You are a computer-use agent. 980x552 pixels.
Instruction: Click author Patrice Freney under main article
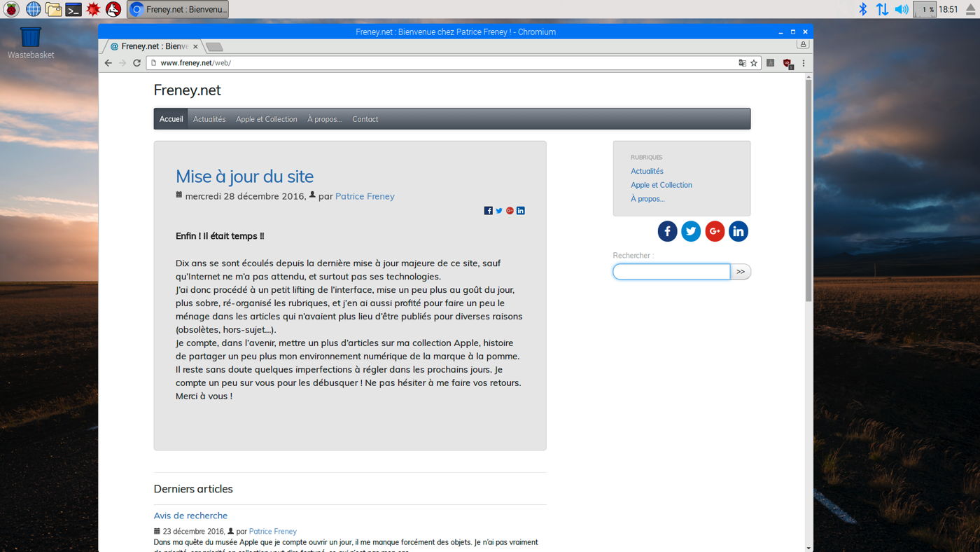(x=365, y=196)
